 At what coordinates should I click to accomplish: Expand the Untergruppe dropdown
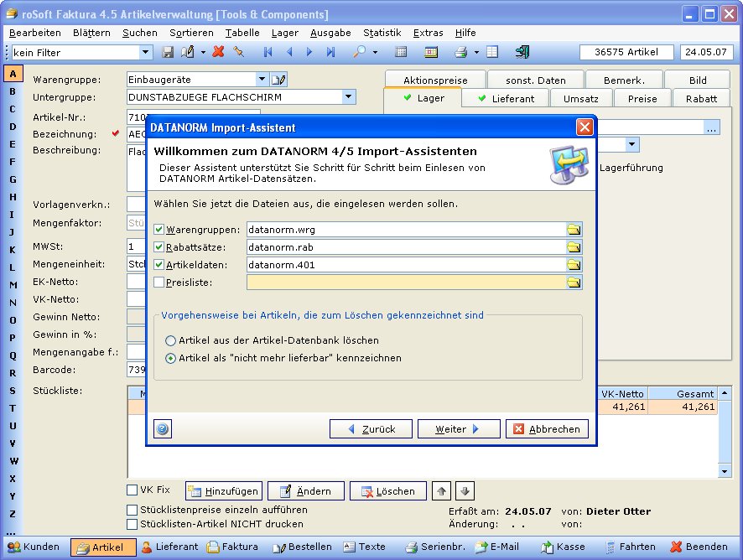[x=348, y=97]
